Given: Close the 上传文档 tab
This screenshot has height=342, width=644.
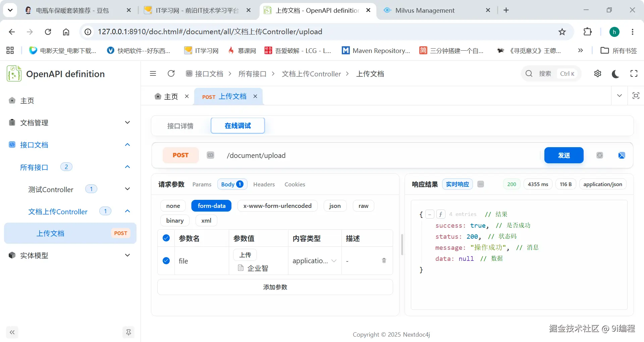Looking at the screenshot, I should [255, 96].
